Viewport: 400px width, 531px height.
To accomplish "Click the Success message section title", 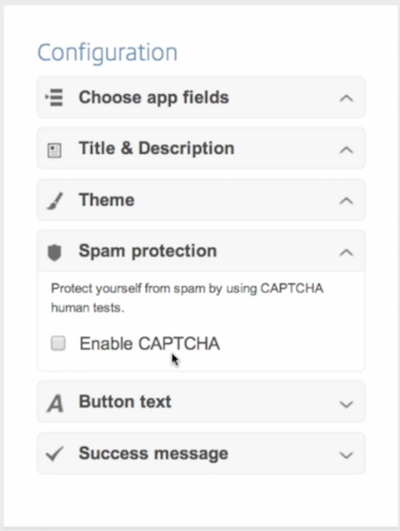I will (x=153, y=453).
